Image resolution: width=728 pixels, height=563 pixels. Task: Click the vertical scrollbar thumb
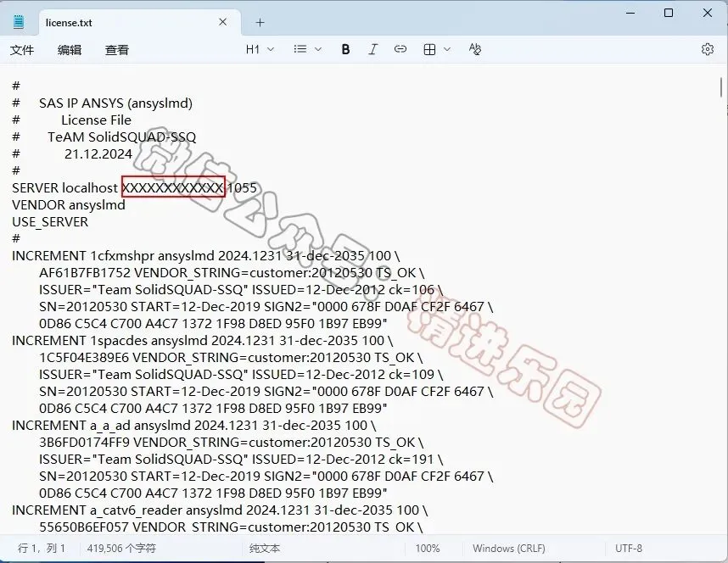721,87
